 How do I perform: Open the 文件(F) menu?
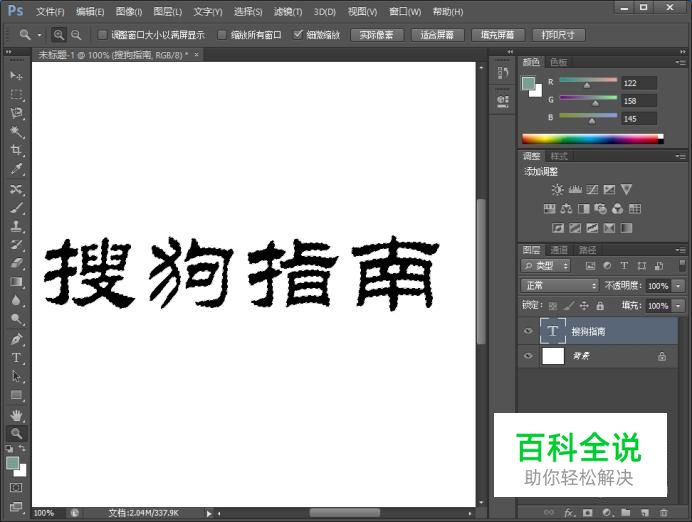point(50,11)
